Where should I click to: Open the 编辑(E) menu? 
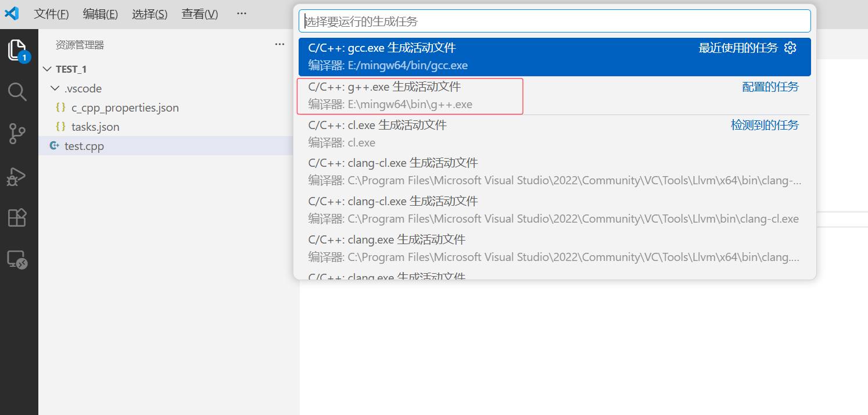coord(101,14)
